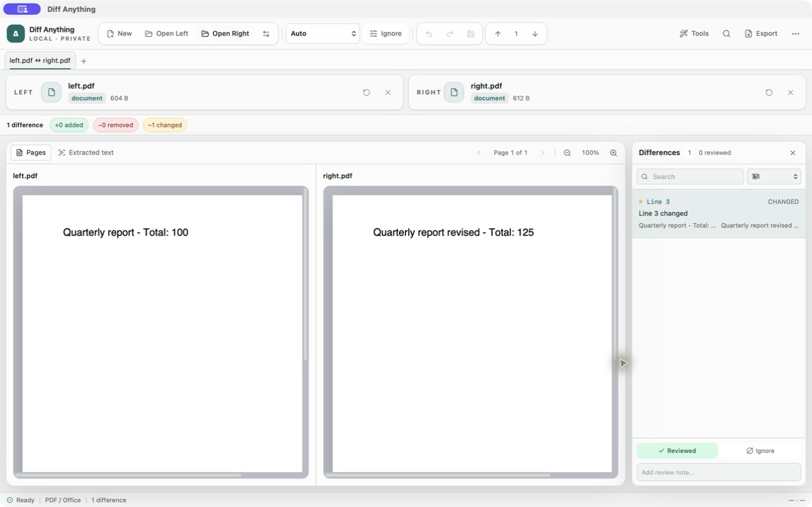812x507 pixels.
Task: Click the Ignore difference button
Action: [x=760, y=451]
